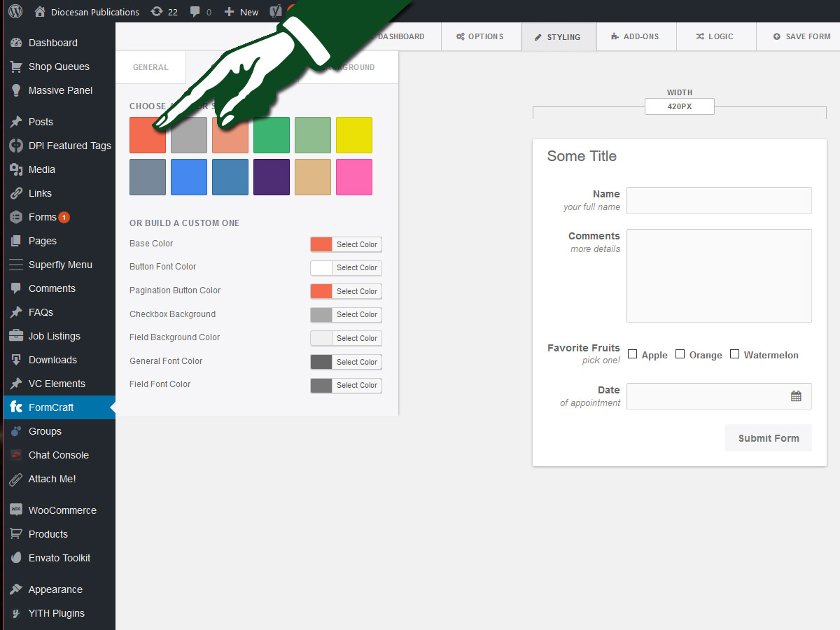
Task: Enable the Watermelon checkbox
Action: coord(734,354)
